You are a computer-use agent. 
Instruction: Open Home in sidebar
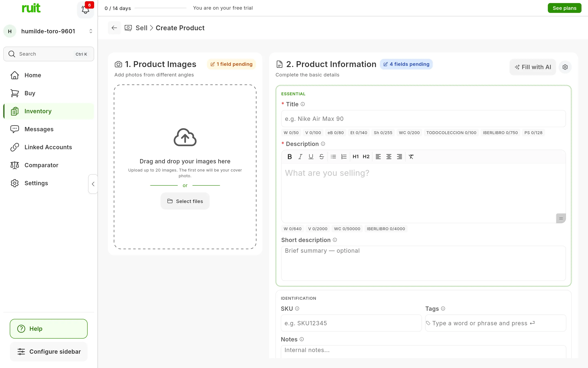(49, 75)
